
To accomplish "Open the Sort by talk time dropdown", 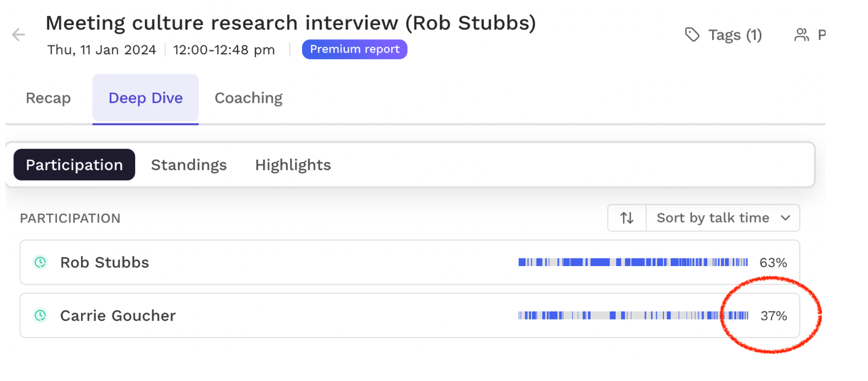I will coord(713,218).
